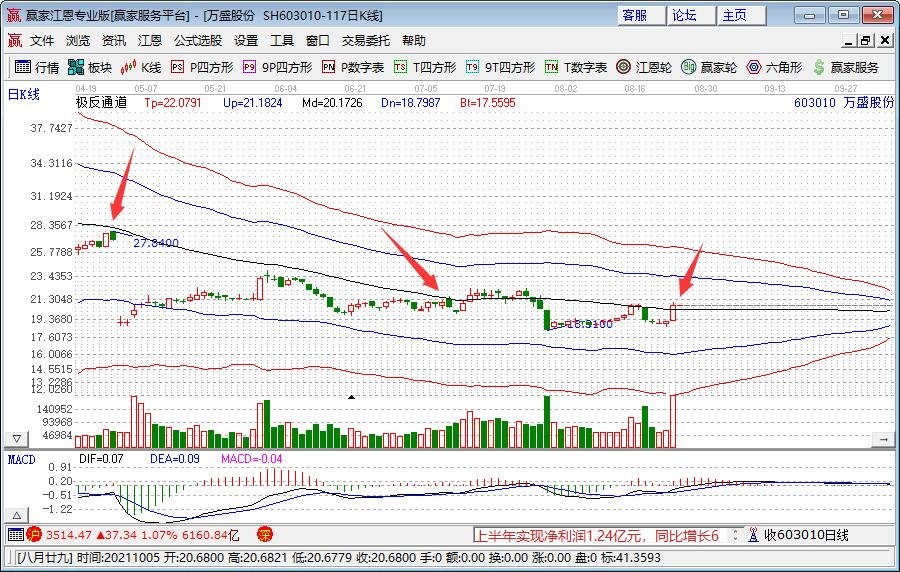Click the 603010 万盛股份 stock label

pyautogui.click(x=844, y=103)
